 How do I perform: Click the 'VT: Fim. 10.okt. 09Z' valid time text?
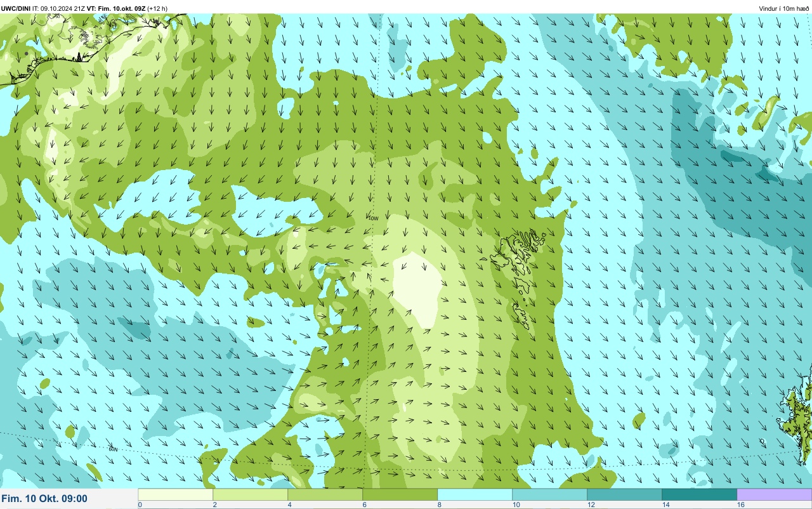117,8
